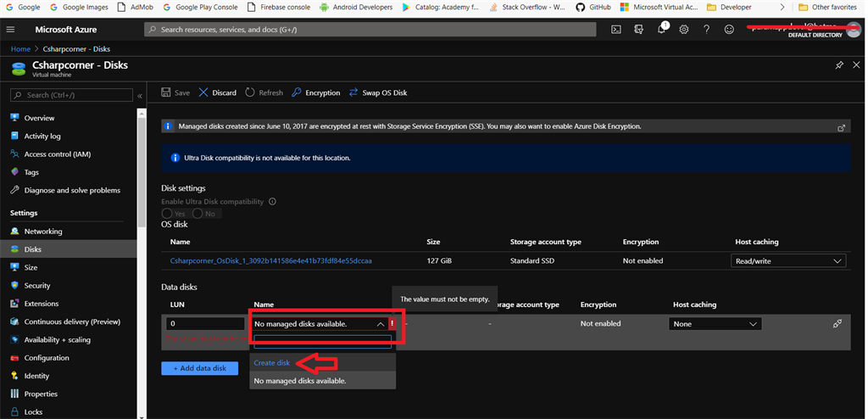This screenshot has width=868, height=419.
Task: Pin the Disks blade to dashboard
Action: [x=839, y=65]
